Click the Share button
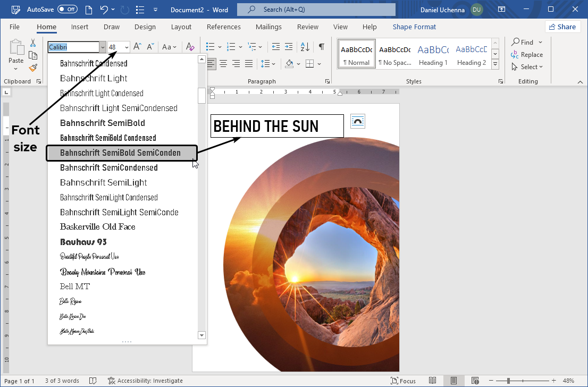This screenshot has height=387, width=588. point(562,27)
